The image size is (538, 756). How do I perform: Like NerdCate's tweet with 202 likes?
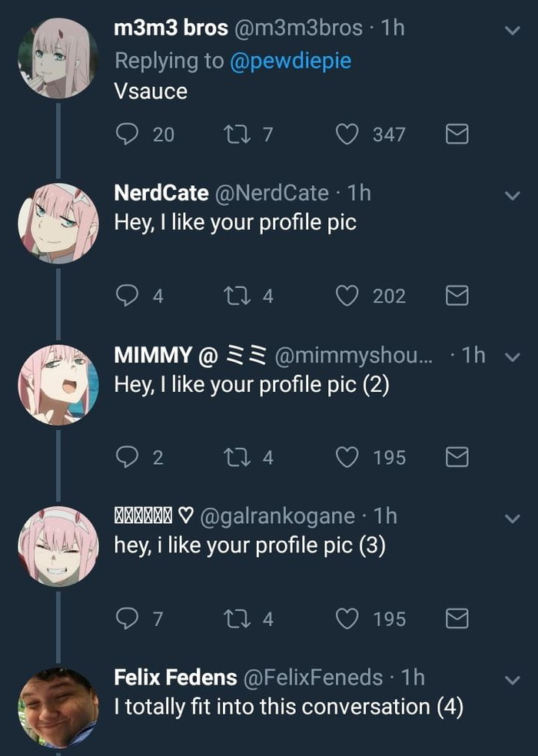348,296
